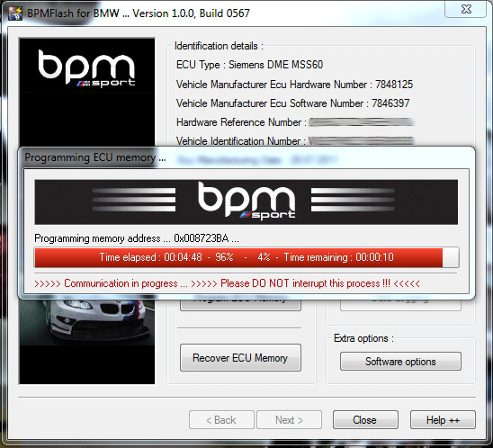Click the Ecu Software Number 7846397 line
The width and height of the screenshot is (493, 448).
[x=292, y=103]
